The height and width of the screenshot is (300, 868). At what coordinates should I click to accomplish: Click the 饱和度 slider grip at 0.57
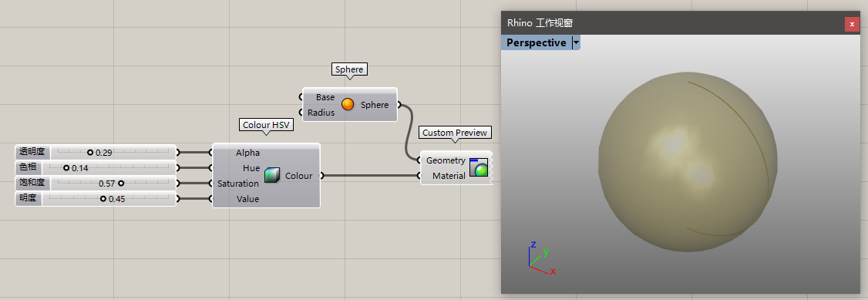click(x=121, y=184)
